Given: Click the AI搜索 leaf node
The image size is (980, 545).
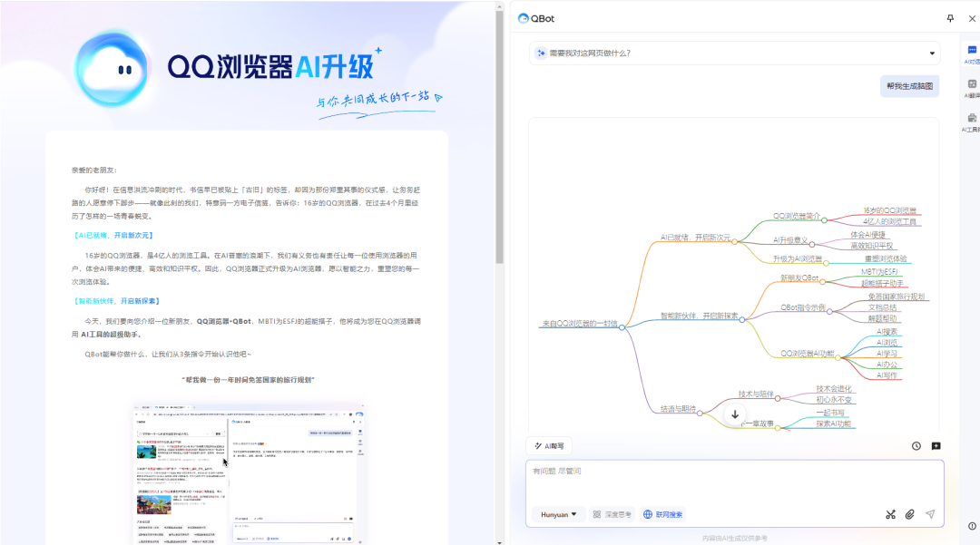Looking at the screenshot, I should (887, 332).
